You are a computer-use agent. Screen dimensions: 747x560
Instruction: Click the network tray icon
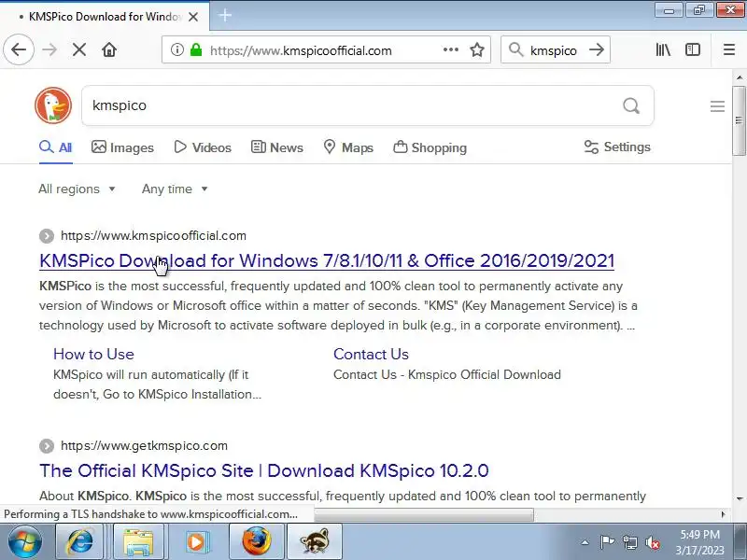(x=629, y=542)
